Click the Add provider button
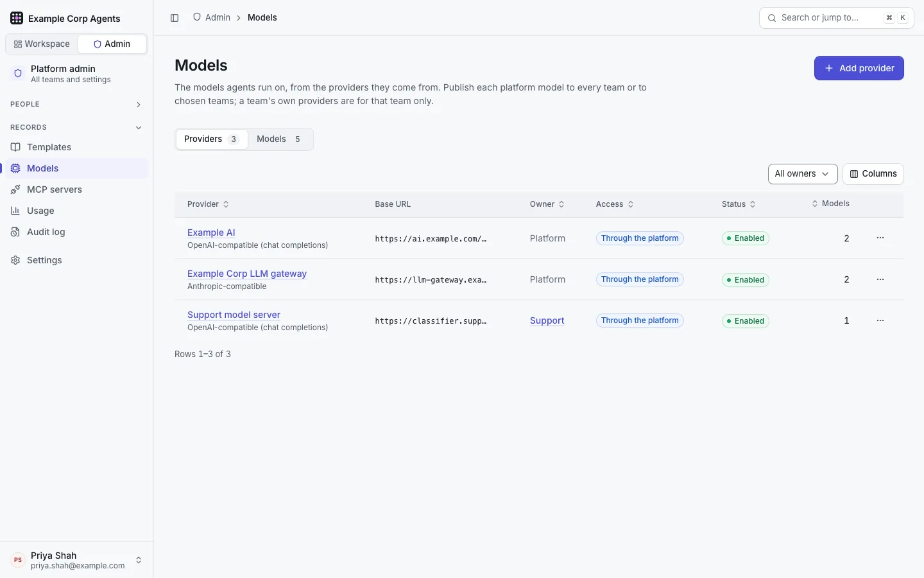This screenshot has width=924, height=578. click(x=859, y=68)
